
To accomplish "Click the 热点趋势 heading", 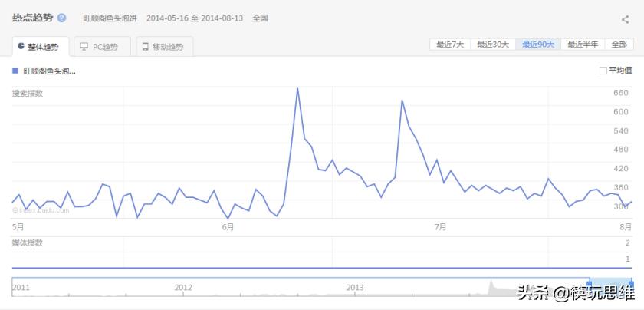I will (32, 18).
